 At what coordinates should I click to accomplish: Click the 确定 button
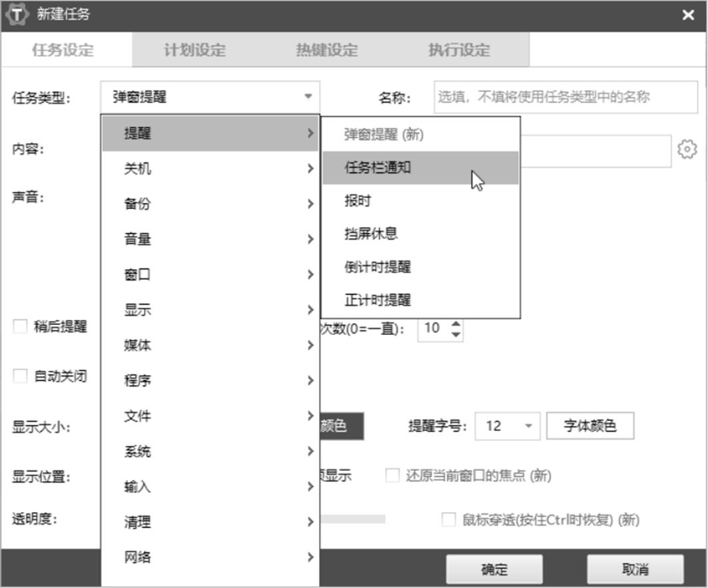click(494, 569)
